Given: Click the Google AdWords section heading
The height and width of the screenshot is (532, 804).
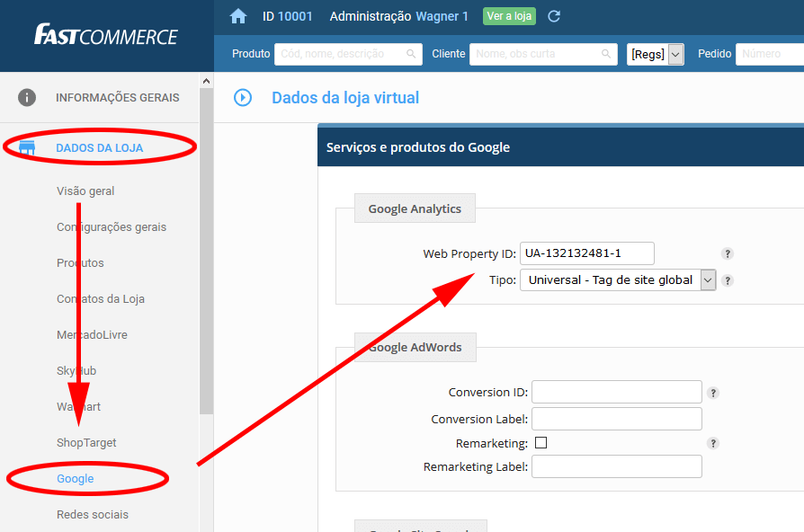Looking at the screenshot, I should (415, 348).
